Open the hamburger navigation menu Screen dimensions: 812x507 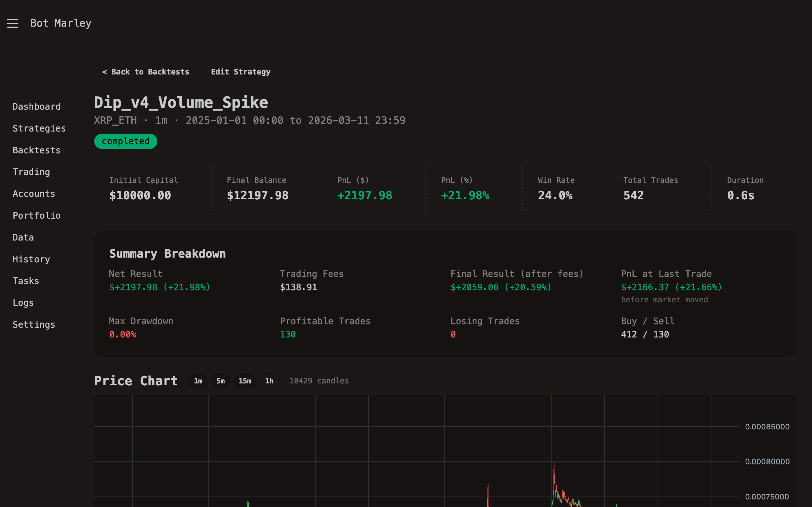(12, 23)
